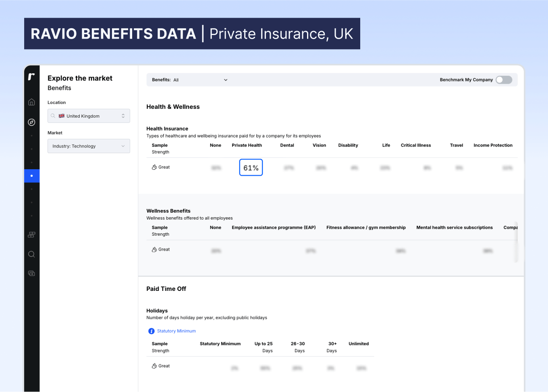The height and width of the screenshot is (392, 548).
Task: Open the Search sidebar icon
Action: tap(31, 254)
